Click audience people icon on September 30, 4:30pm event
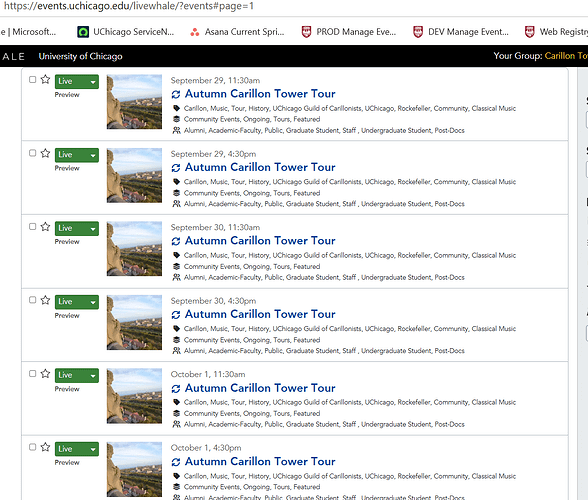The height and width of the screenshot is (500, 588). tap(176, 351)
